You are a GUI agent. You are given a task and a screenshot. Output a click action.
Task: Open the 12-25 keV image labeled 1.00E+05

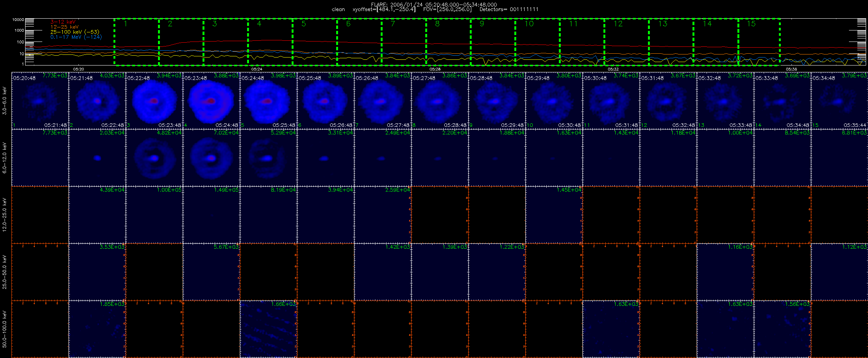154,215
